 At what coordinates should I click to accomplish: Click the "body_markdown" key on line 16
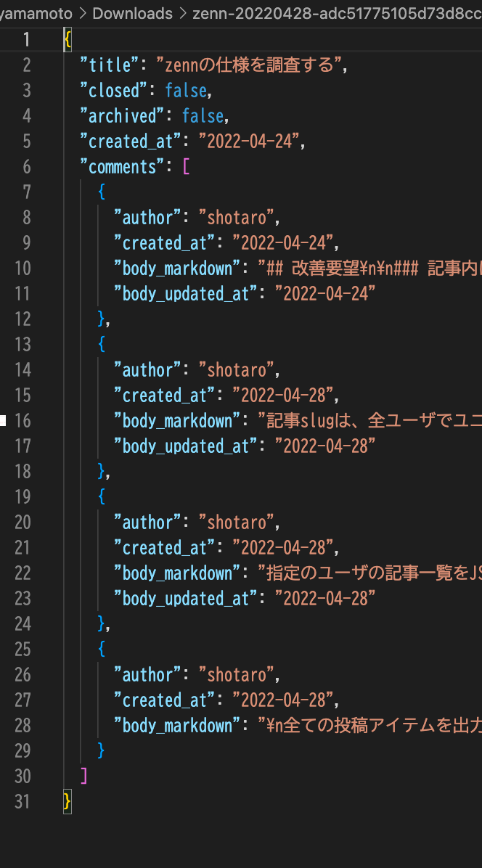pyautogui.click(x=177, y=421)
